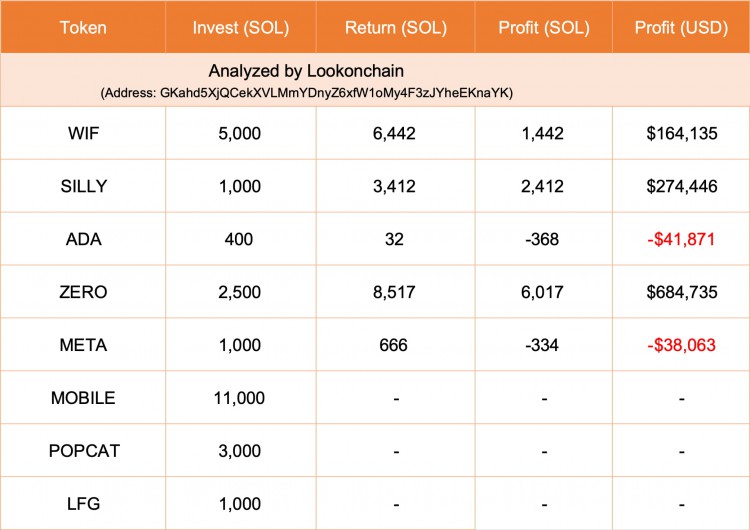The image size is (750, 530).
Task: Click the red -$41,871 loss value
Action: tap(681, 239)
